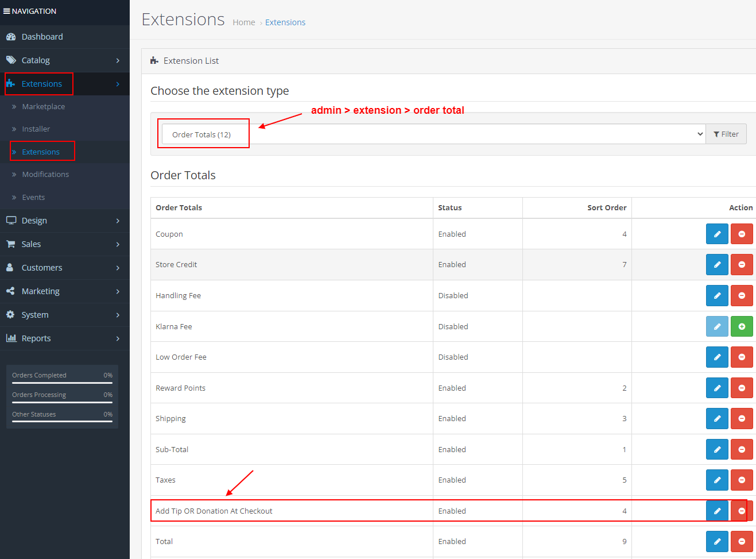Edit the Add Tip OR Donation row
Screen dimensions: 756x559
click(x=716, y=511)
